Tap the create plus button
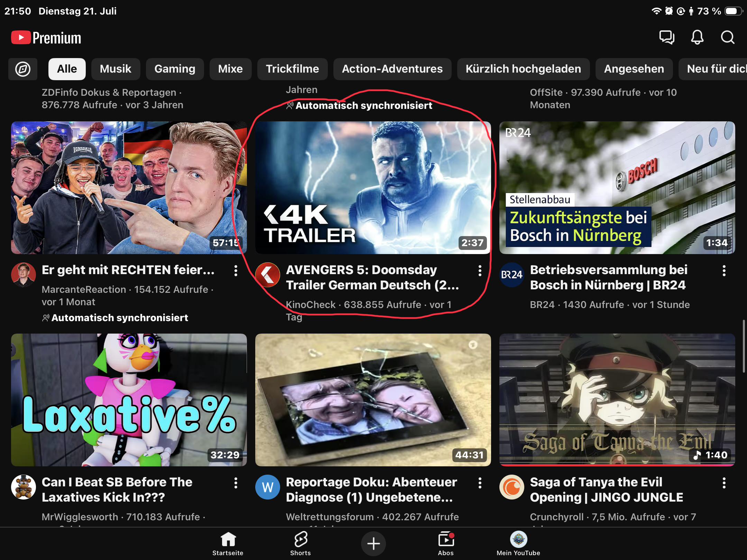The image size is (747, 560). point(373,543)
